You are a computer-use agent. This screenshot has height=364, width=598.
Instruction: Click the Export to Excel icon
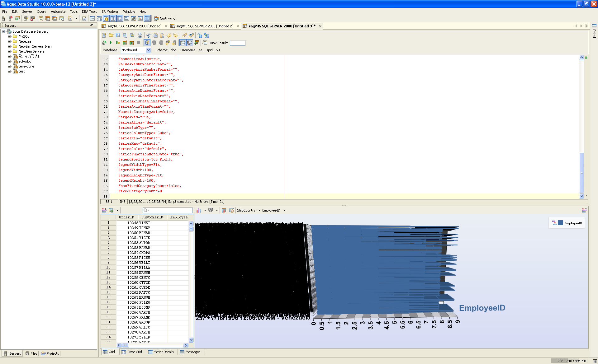pos(111,210)
